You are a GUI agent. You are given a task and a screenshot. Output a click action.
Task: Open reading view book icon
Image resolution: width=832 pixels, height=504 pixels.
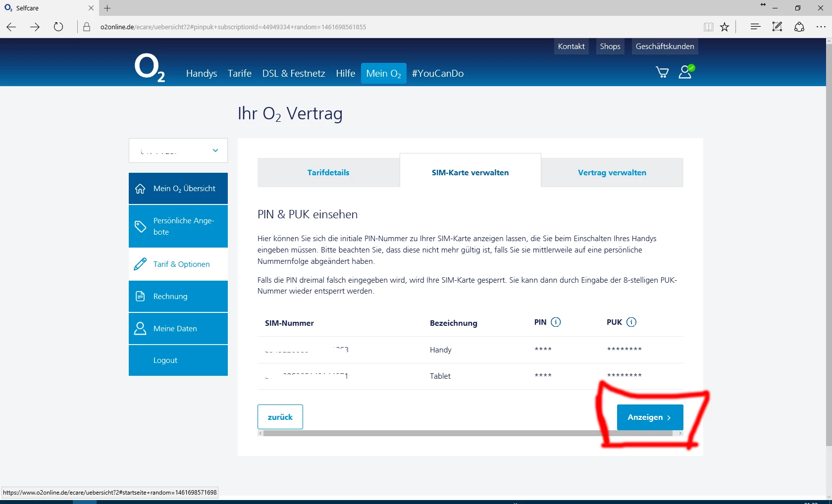709,27
